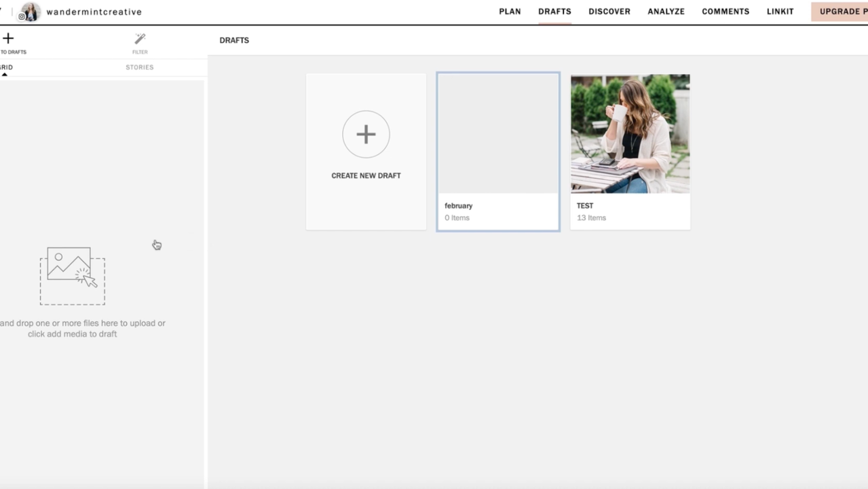View the Comments section
The image size is (868, 489).
coord(725,12)
